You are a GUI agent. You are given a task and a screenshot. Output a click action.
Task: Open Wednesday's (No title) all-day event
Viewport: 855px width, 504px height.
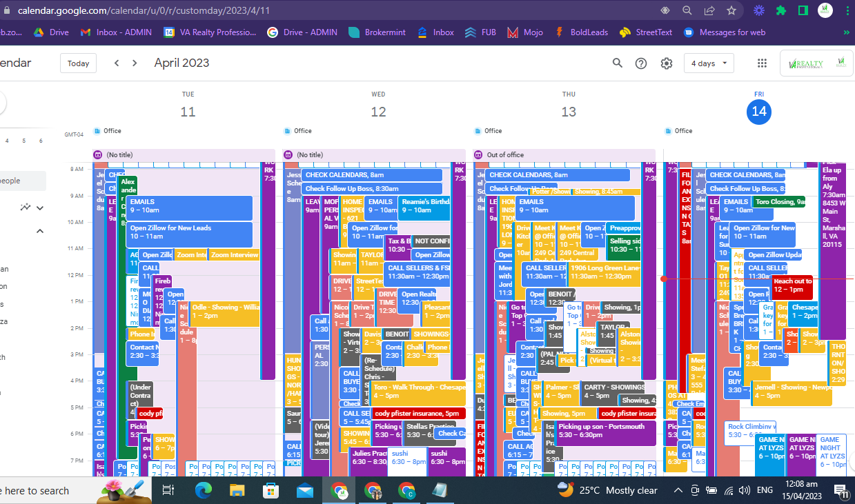coord(375,155)
